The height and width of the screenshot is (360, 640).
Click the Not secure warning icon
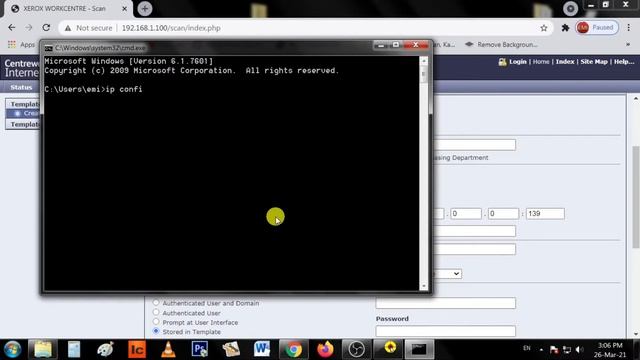68,28
